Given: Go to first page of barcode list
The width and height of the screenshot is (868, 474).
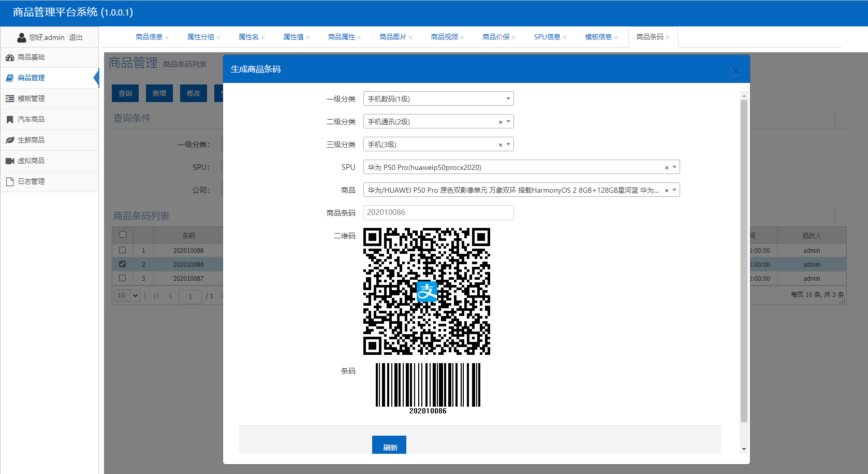Looking at the screenshot, I should (156, 296).
